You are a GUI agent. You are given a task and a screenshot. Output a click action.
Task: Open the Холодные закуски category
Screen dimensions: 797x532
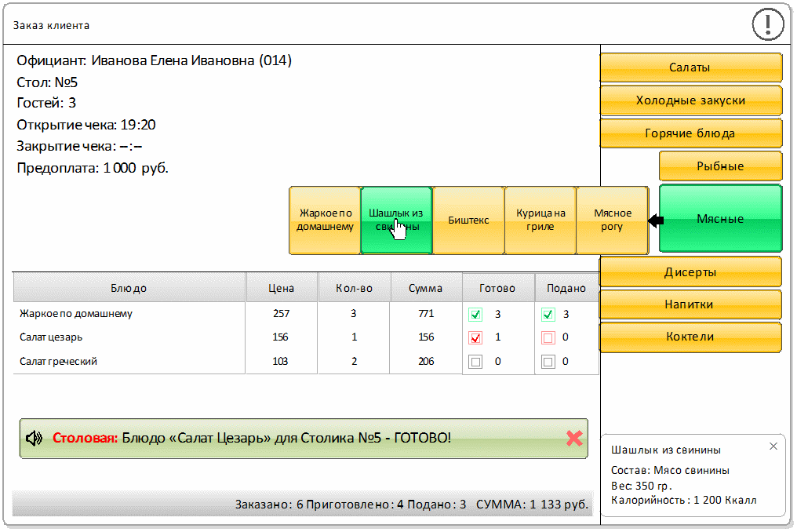(690, 100)
